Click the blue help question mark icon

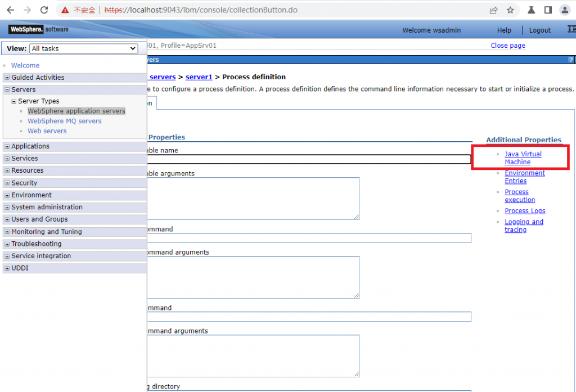click(x=570, y=60)
